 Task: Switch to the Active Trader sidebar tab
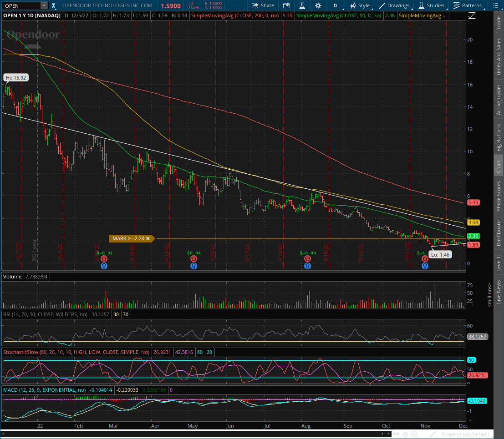pyautogui.click(x=499, y=100)
